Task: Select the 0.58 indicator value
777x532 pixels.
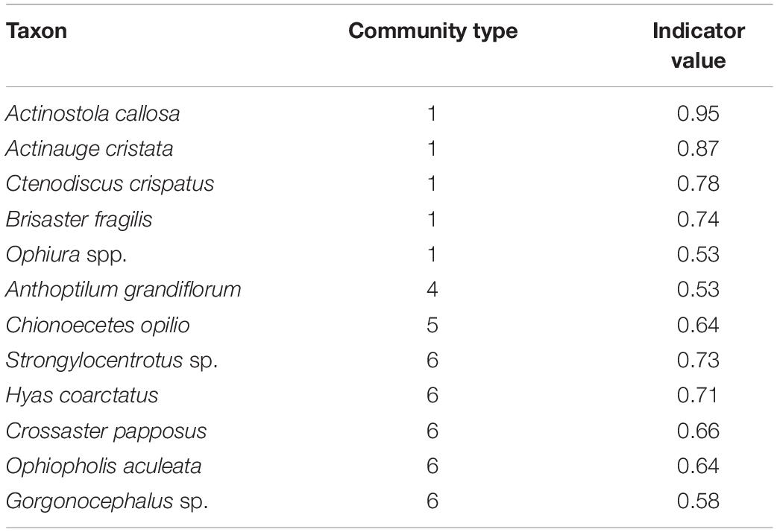Action: (698, 501)
